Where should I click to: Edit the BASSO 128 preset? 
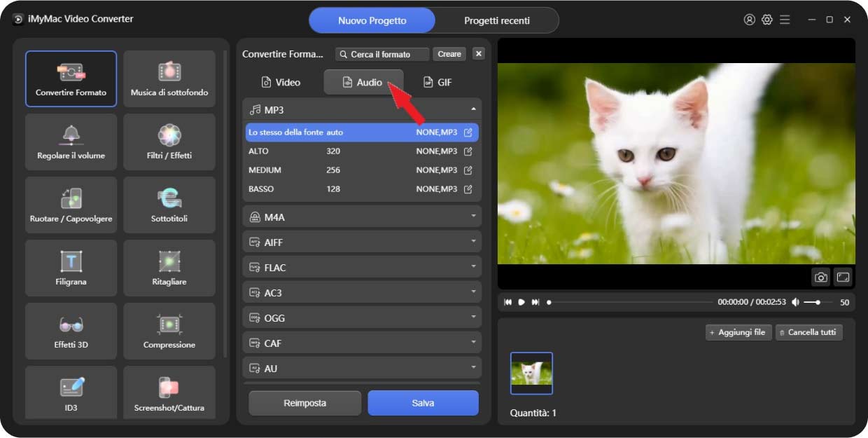468,189
